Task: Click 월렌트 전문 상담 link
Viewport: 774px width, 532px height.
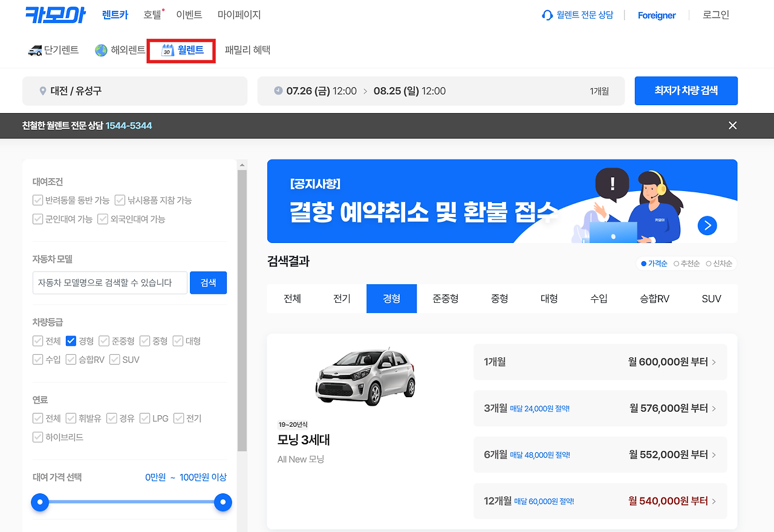Action: [x=584, y=15]
